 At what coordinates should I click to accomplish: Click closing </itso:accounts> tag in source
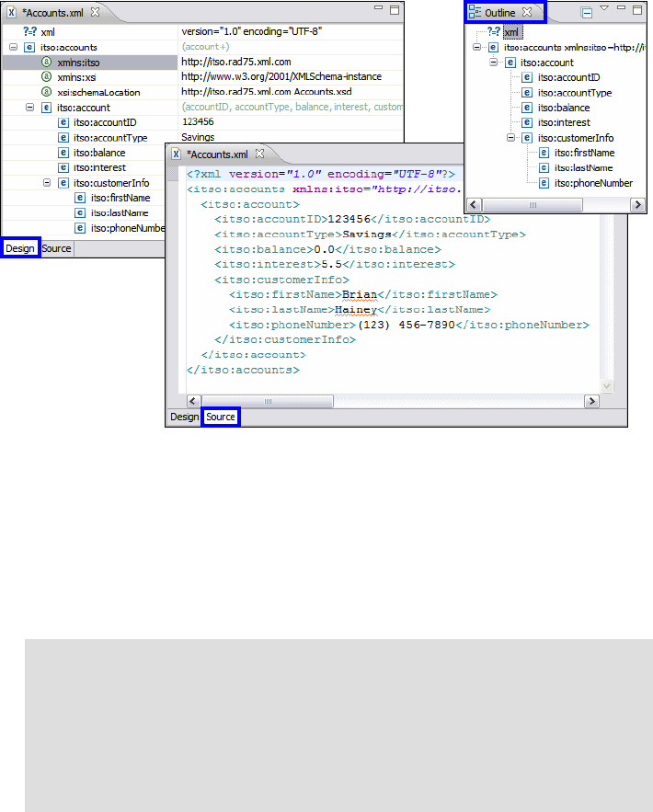243,370
